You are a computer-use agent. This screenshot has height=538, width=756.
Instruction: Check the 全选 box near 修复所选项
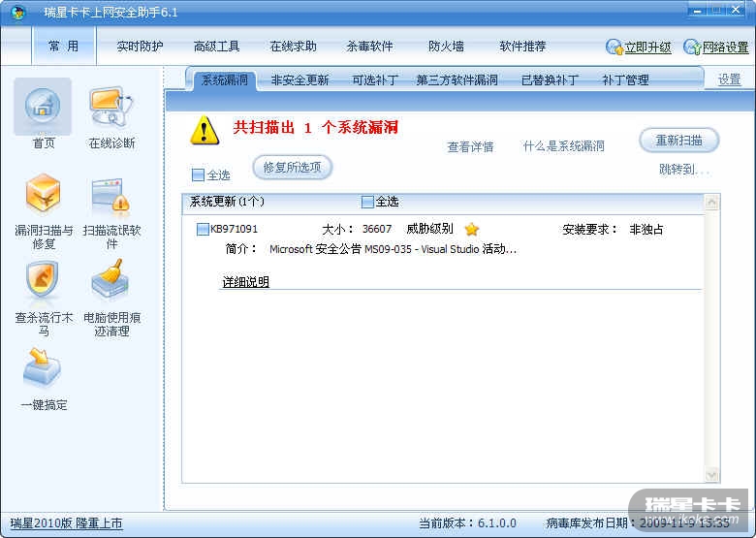click(x=198, y=174)
